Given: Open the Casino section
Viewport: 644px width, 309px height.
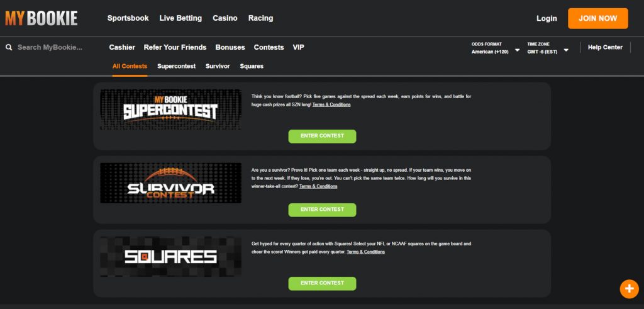Looking at the screenshot, I should point(225,18).
